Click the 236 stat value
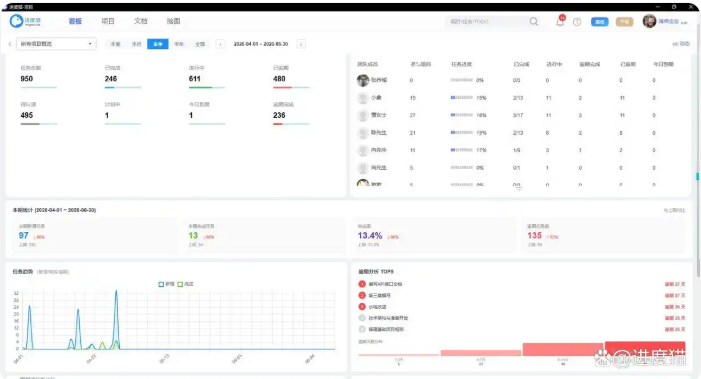The height and width of the screenshot is (379, 701). [x=279, y=115]
